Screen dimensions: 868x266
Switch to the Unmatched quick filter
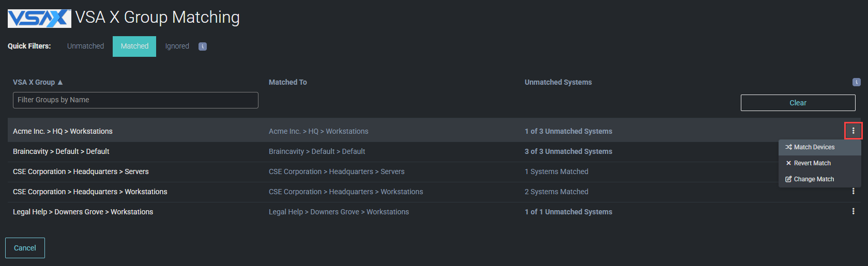point(85,46)
